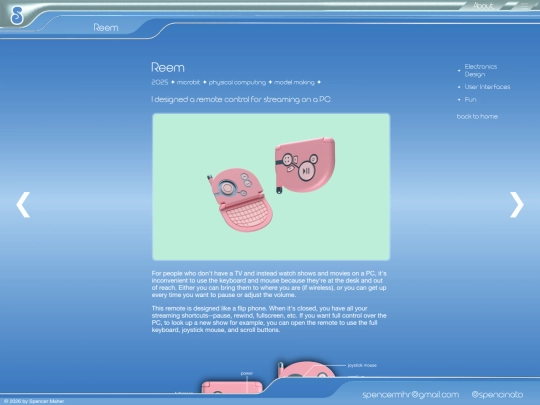The image size is (540, 405).
Task: Go to previous project with left arrow
Action: (x=23, y=205)
